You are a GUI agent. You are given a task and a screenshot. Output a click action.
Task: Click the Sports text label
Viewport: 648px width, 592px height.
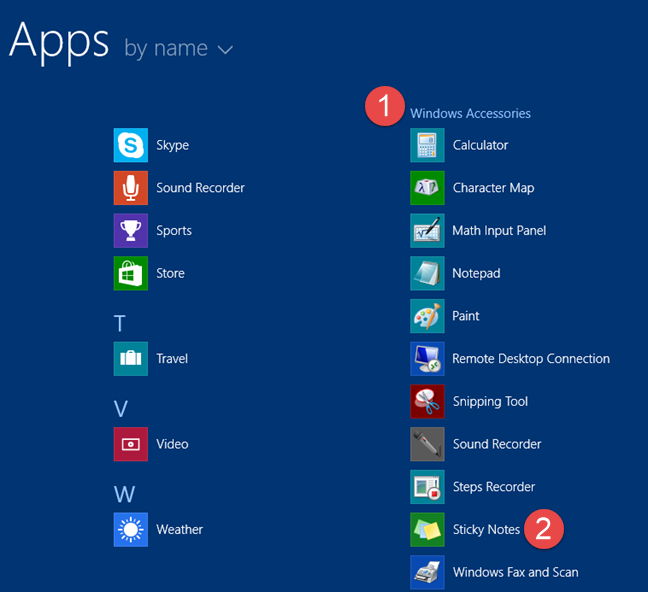174,231
